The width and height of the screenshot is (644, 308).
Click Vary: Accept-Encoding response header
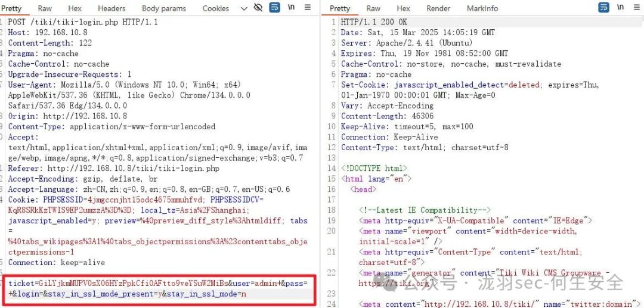point(387,106)
